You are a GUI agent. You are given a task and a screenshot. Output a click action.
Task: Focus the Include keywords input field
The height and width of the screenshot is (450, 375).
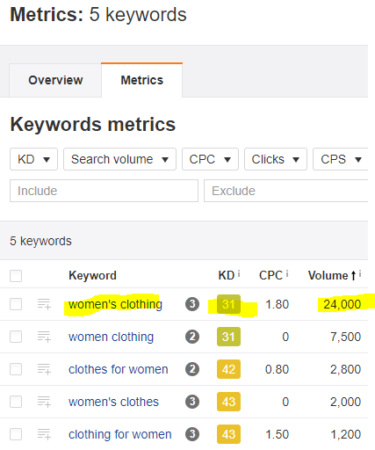coord(104,191)
